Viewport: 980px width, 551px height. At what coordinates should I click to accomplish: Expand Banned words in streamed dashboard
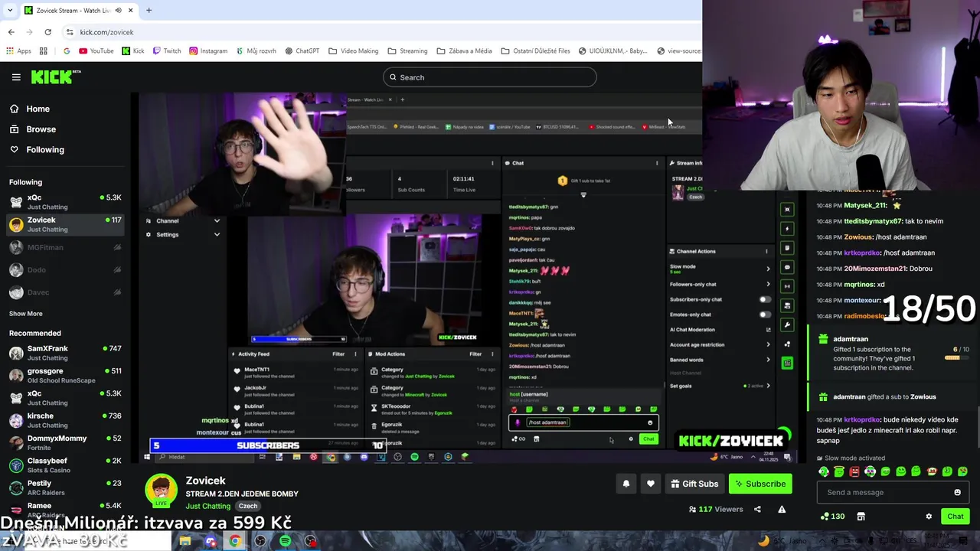[x=768, y=360]
